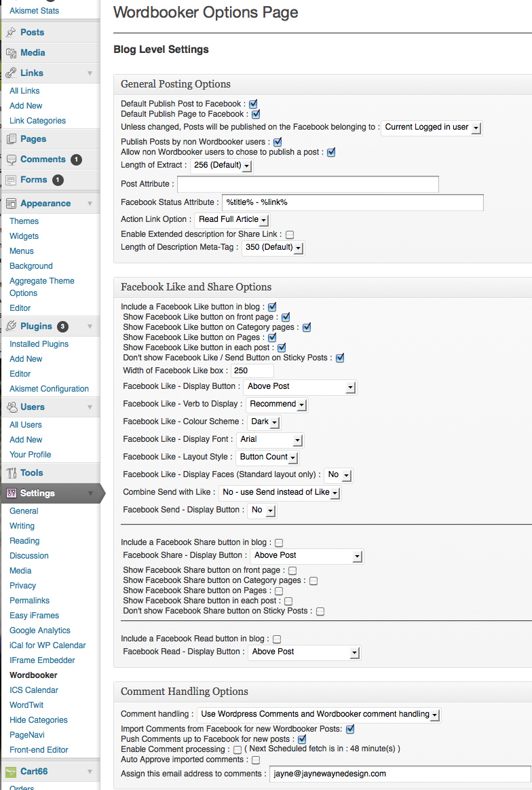The width and height of the screenshot is (532, 790).
Task: Check Include a Facebook Read button in blog
Action: point(277,639)
